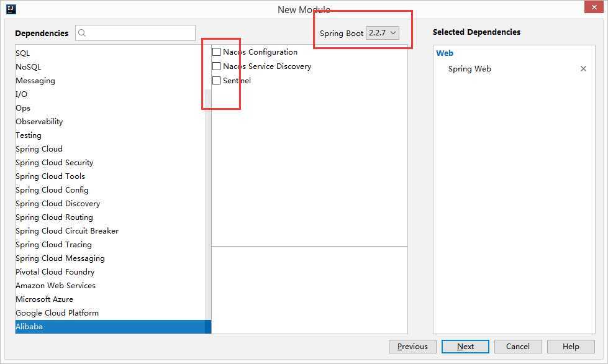Choose Spring Cloud Tracing
Viewport: 608px width, 364px height.
tap(110, 245)
